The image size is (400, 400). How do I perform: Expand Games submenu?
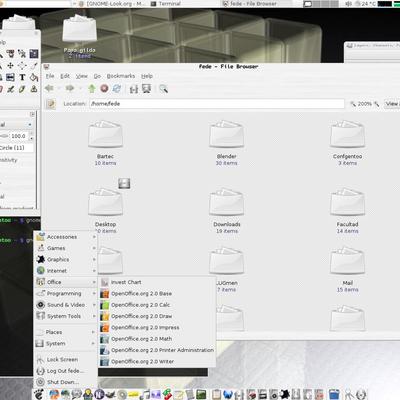(x=66, y=248)
